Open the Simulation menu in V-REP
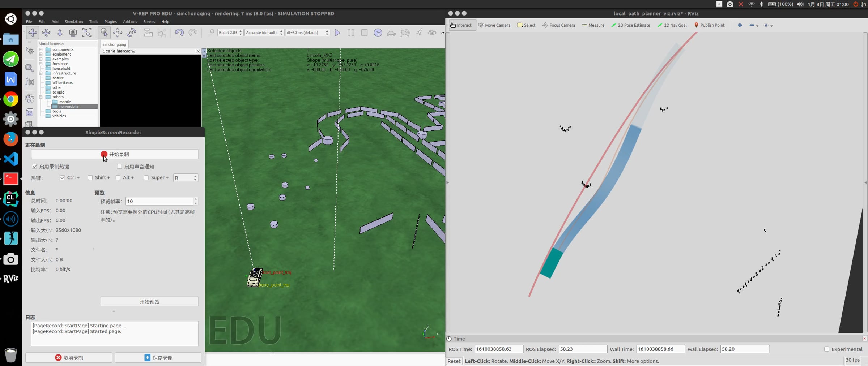868x366 pixels. point(74,22)
